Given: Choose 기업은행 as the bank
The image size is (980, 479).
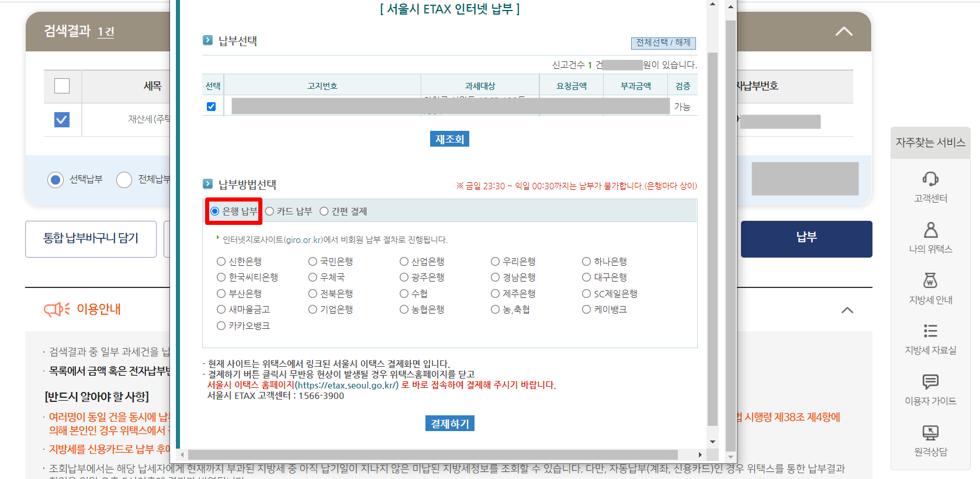Looking at the screenshot, I should click(x=313, y=309).
